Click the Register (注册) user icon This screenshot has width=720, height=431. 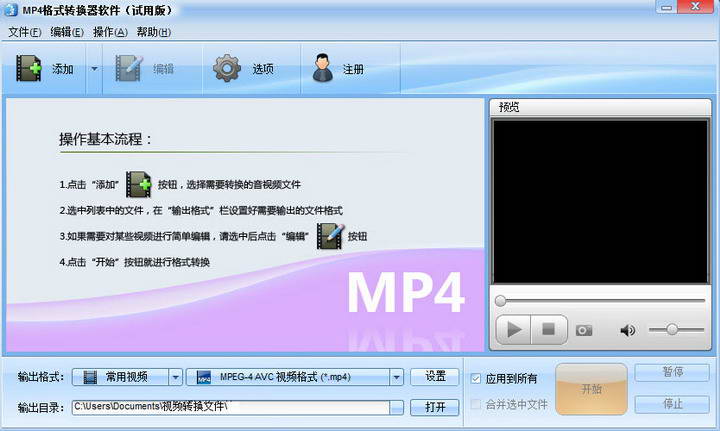pos(322,69)
